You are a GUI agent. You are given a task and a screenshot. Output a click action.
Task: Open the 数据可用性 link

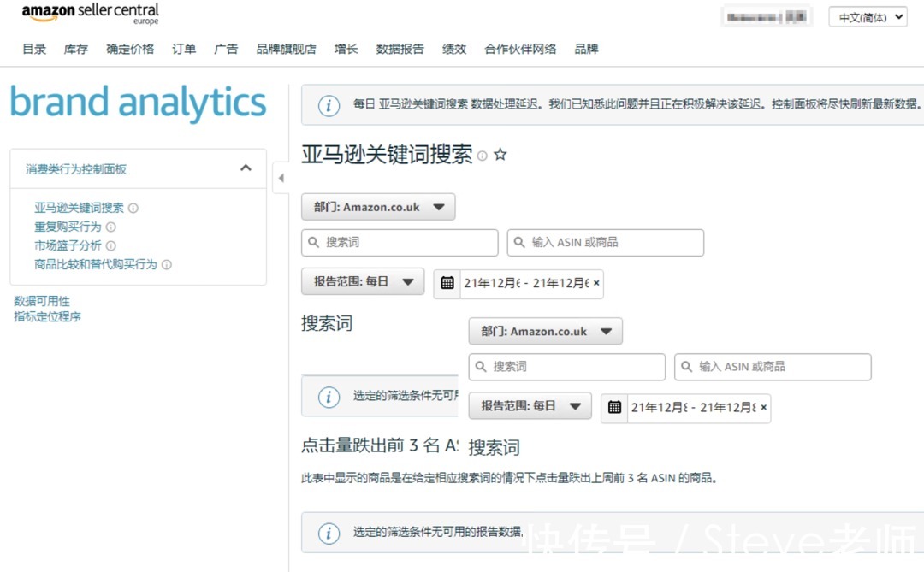pos(43,300)
